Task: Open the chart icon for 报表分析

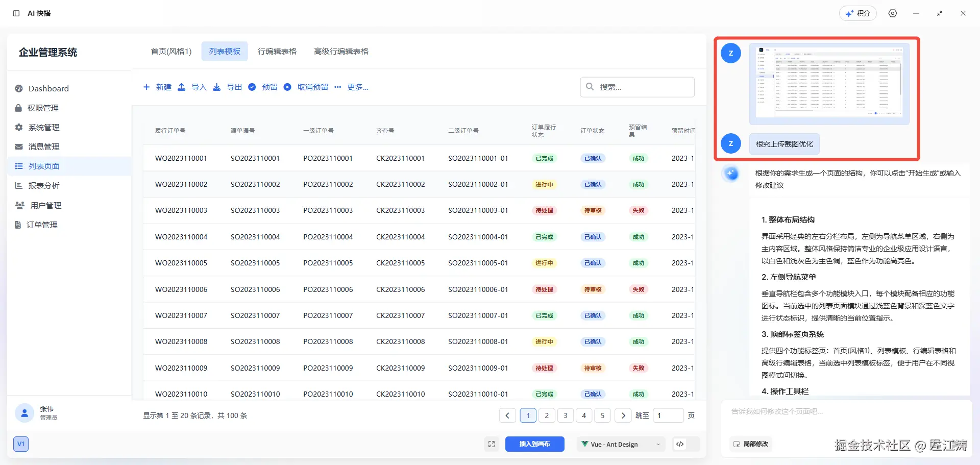Action: click(19, 185)
